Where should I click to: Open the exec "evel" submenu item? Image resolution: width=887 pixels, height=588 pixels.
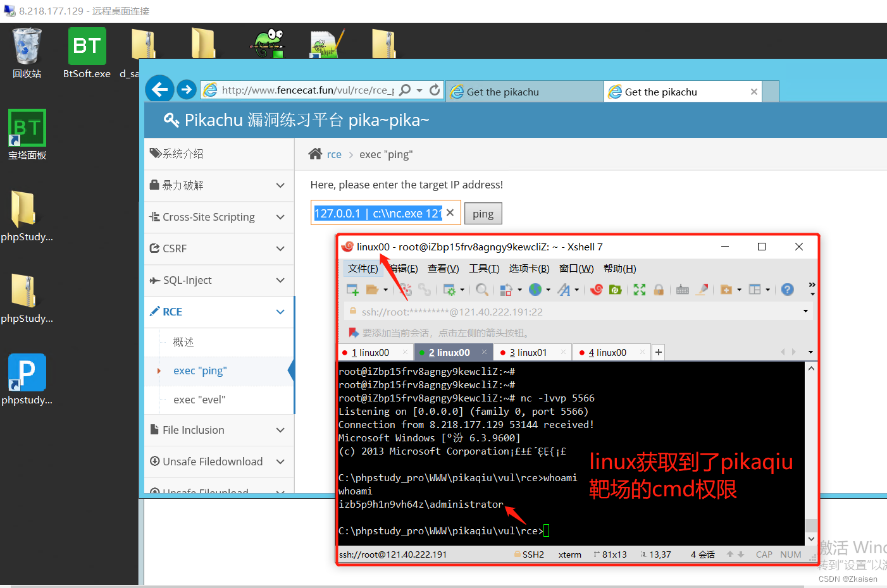199,400
